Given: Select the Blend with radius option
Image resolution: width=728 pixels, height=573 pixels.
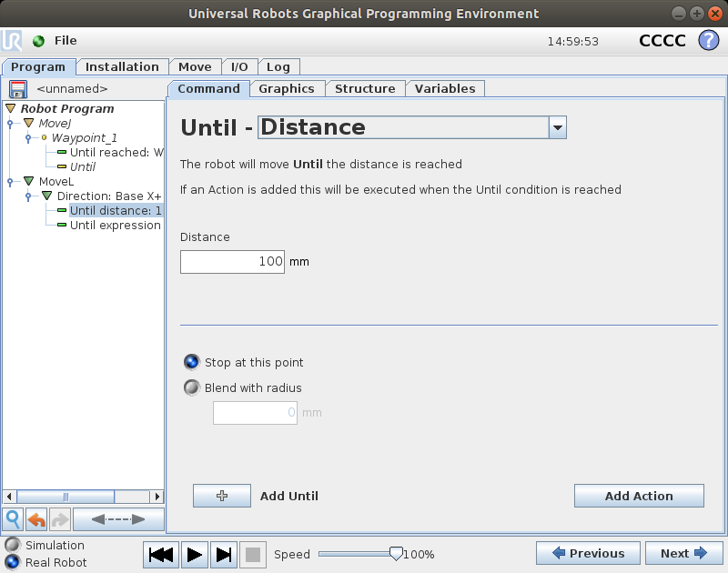Looking at the screenshot, I should click(x=192, y=387).
